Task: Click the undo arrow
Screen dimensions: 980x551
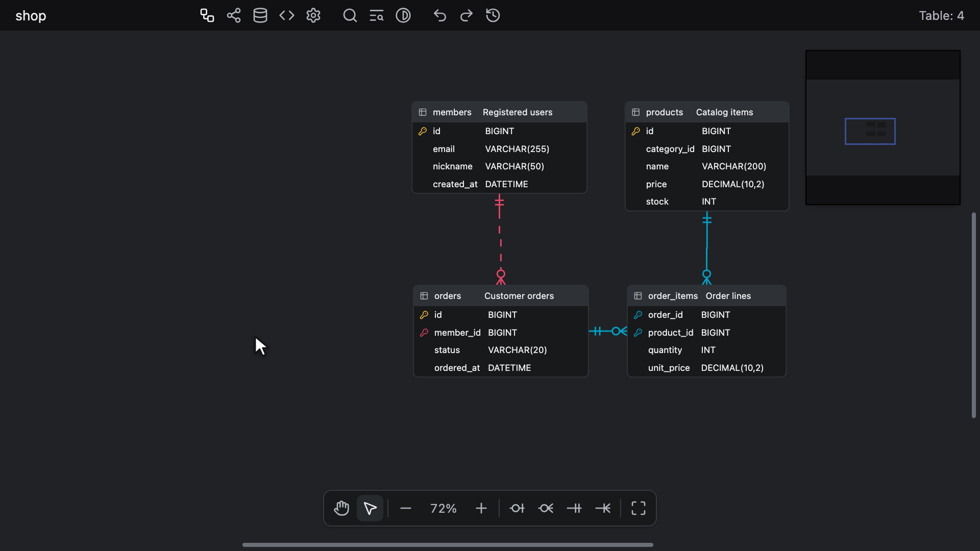Action: click(x=440, y=15)
